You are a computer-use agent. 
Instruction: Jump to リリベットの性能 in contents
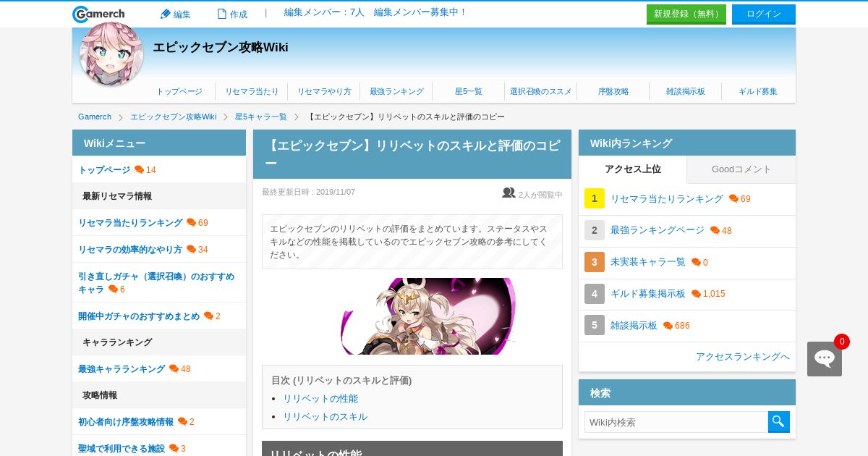click(320, 399)
